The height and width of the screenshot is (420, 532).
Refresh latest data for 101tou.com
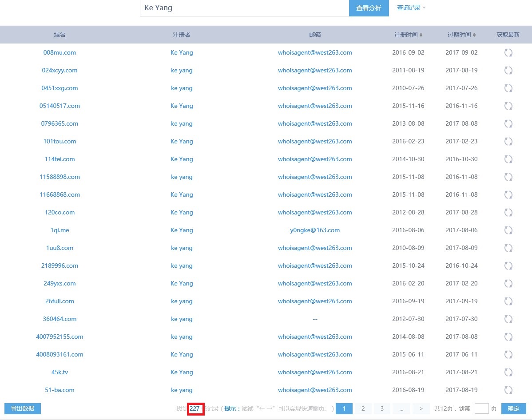pyautogui.click(x=508, y=142)
